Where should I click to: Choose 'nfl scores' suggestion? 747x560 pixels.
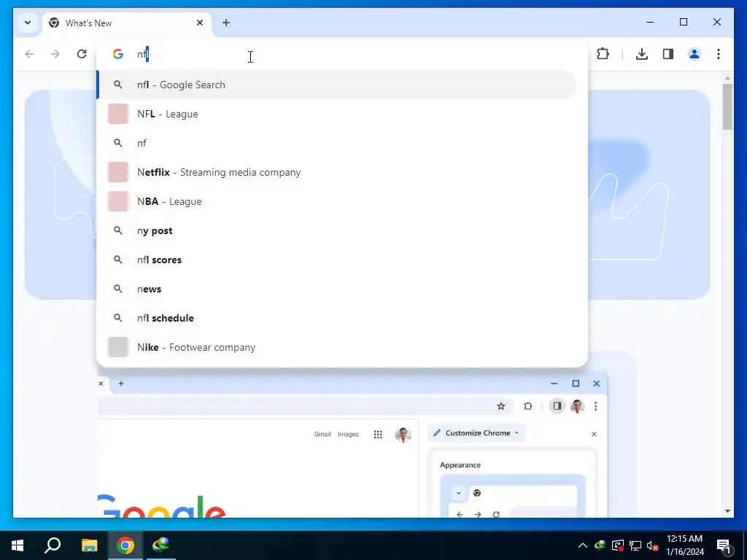click(x=336, y=260)
